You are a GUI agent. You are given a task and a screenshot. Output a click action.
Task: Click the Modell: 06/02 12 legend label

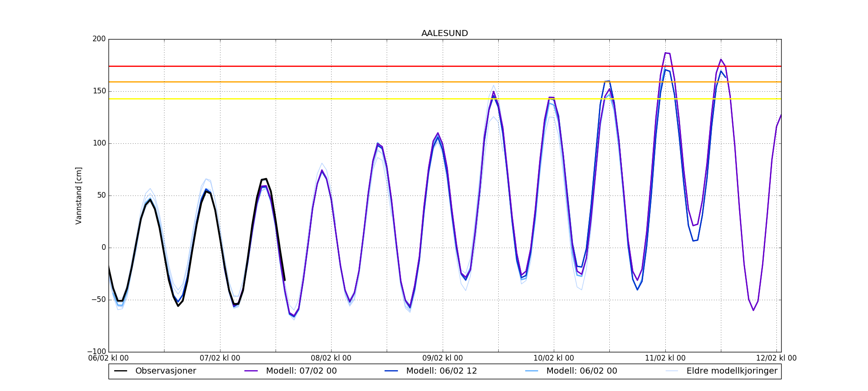coord(441,371)
